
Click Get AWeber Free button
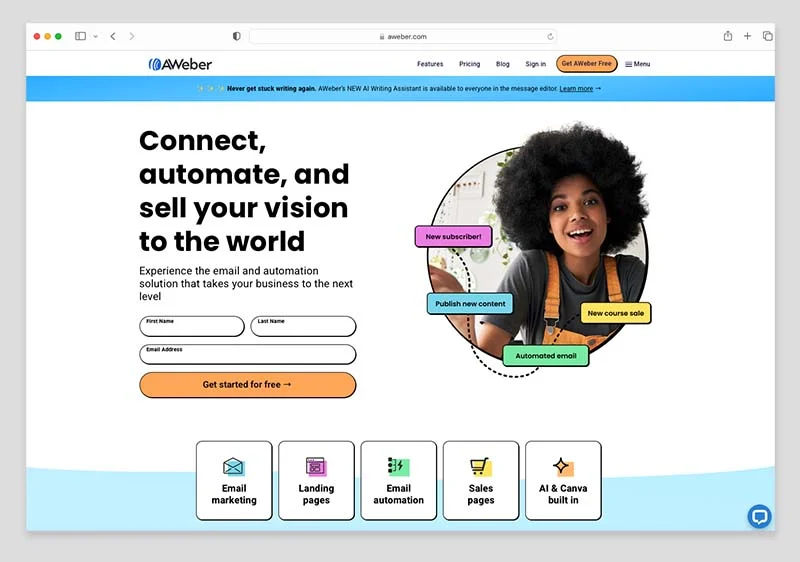pos(587,64)
